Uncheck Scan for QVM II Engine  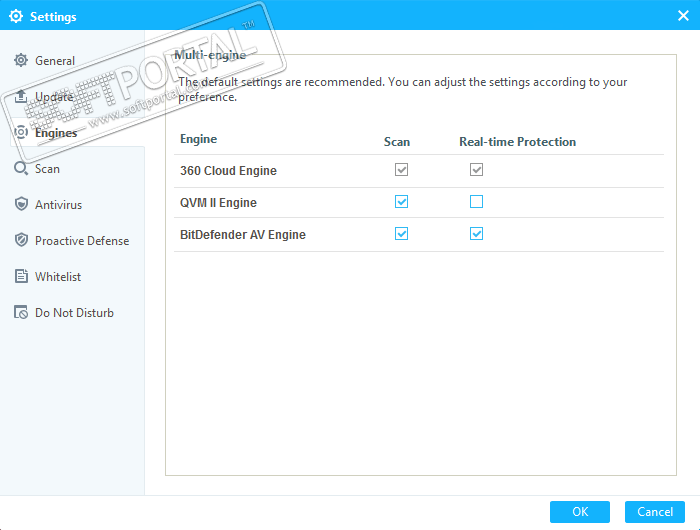coord(401,202)
